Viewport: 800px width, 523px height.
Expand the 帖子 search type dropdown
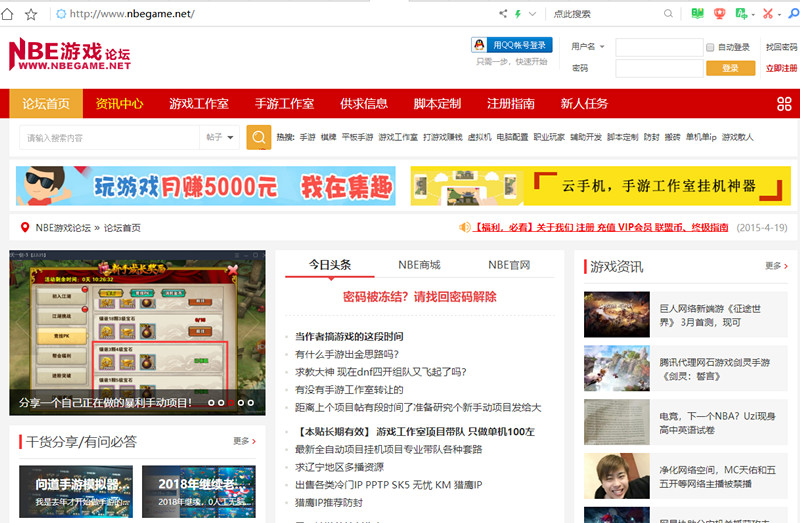(219, 137)
